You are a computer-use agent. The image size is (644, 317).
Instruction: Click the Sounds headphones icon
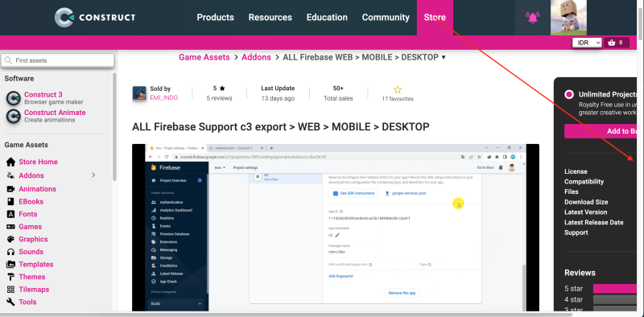click(x=11, y=252)
